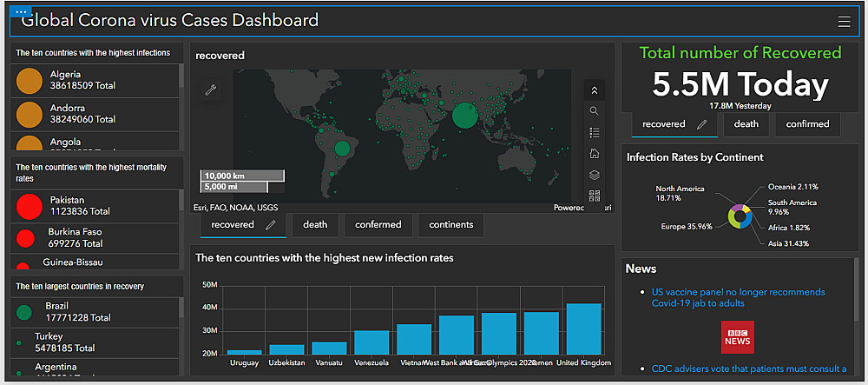Click the large green India map bubble
Viewport: 868px width, 385px height.
tap(464, 116)
